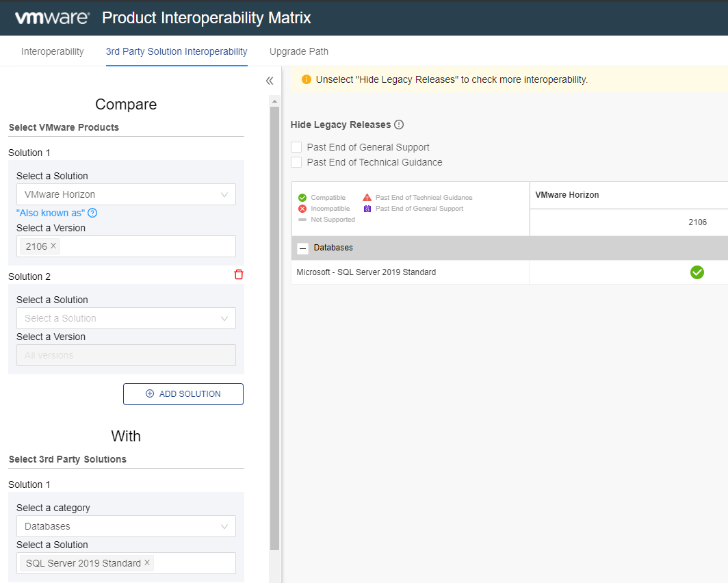The image size is (728, 583).
Task: Remove the SQL Server 2019 Standard tag
Action: click(x=147, y=563)
